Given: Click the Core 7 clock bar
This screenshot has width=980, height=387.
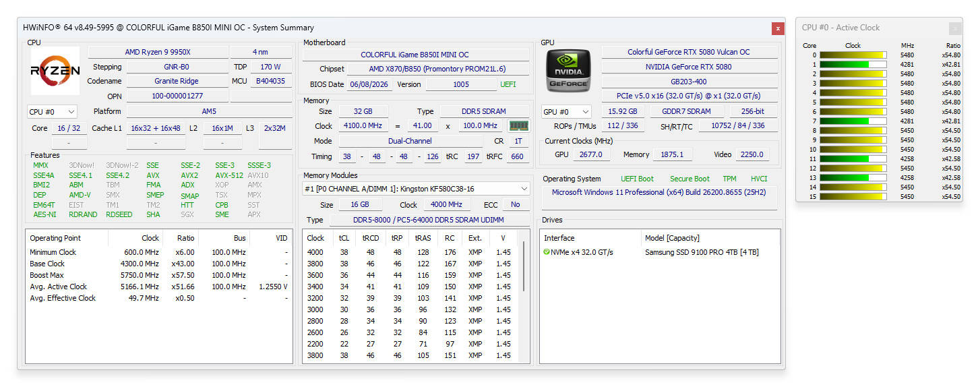Looking at the screenshot, I should point(853,121).
